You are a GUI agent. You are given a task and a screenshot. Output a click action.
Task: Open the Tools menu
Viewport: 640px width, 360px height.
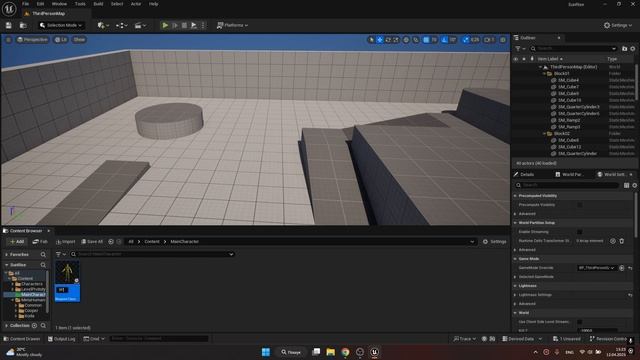click(x=80, y=4)
